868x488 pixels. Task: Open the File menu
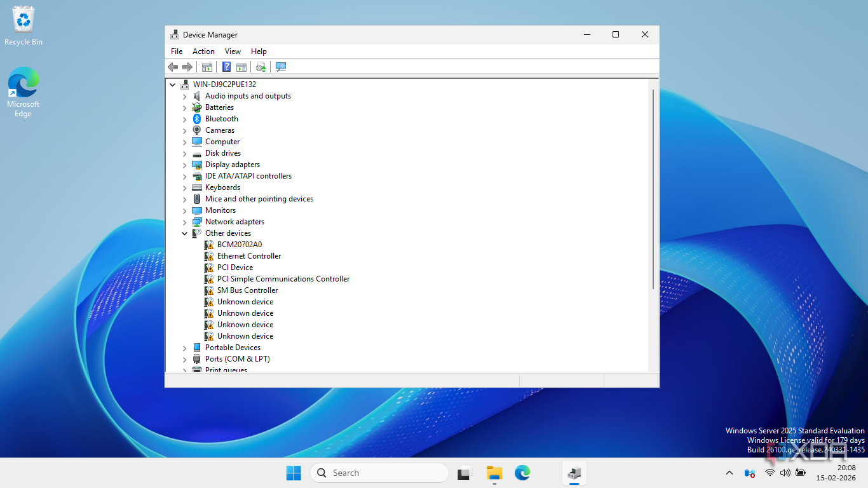coord(177,51)
